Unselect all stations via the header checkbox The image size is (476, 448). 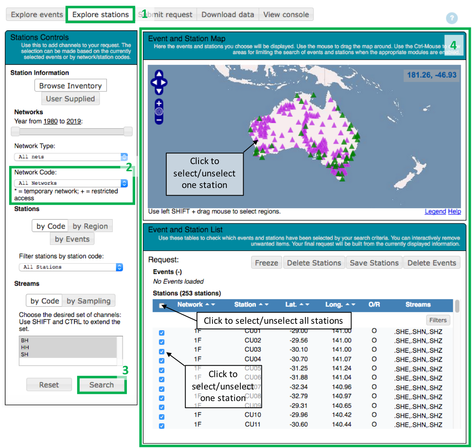click(x=162, y=305)
